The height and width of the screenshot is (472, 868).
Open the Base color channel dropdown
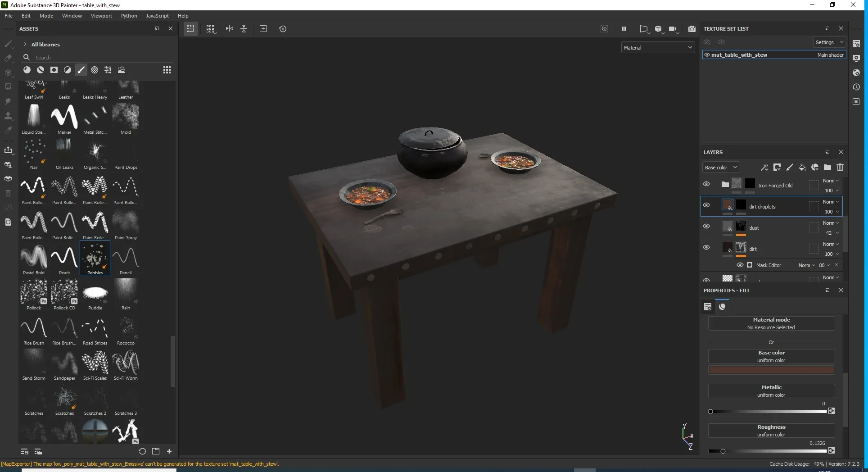click(721, 167)
